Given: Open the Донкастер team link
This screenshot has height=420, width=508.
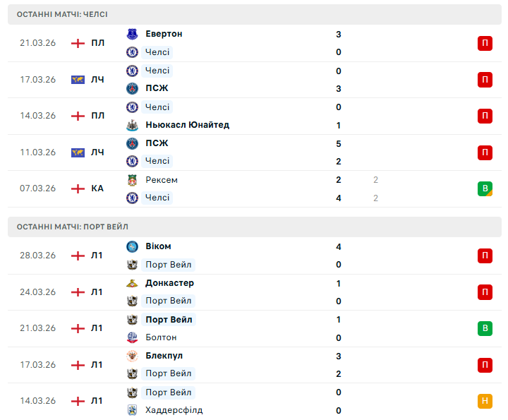Looking at the screenshot, I should (x=169, y=283).
